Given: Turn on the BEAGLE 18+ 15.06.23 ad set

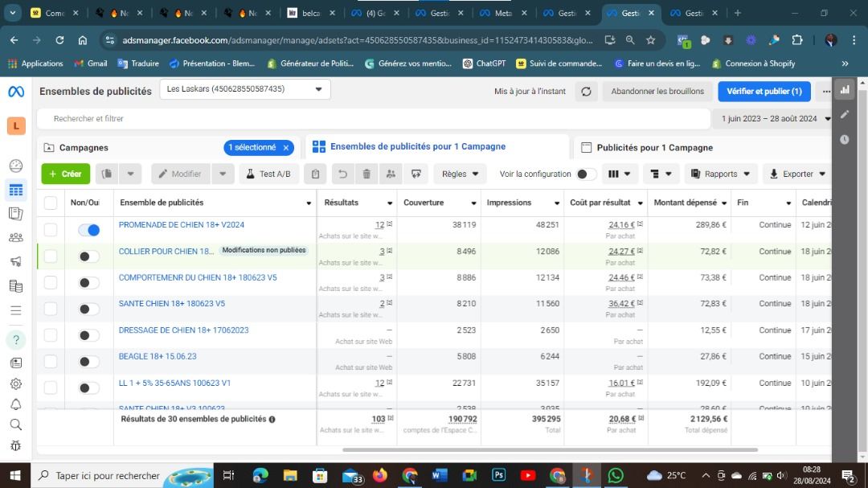Looking at the screenshot, I should click(88, 362).
